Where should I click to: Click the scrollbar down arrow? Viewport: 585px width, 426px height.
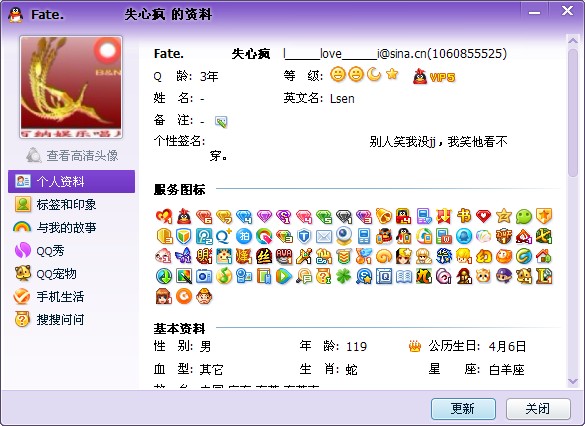[572, 381]
